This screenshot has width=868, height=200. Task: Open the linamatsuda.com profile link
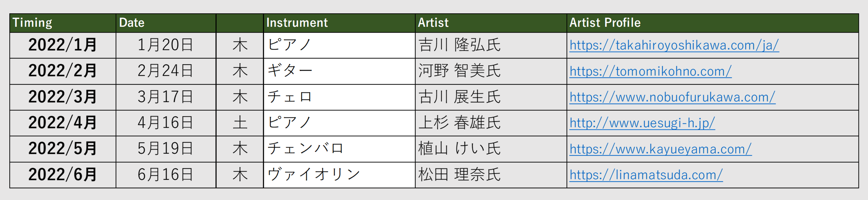[x=646, y=175]
